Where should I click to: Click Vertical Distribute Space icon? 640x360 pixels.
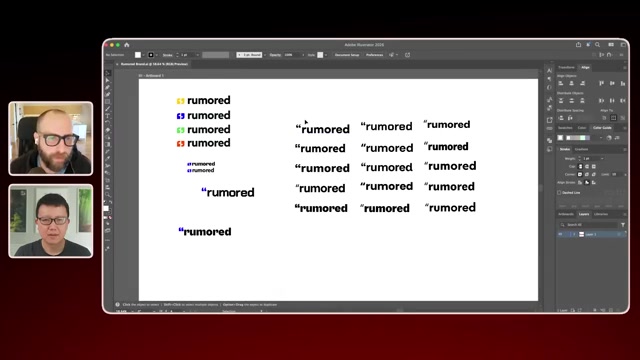point(561,118)
